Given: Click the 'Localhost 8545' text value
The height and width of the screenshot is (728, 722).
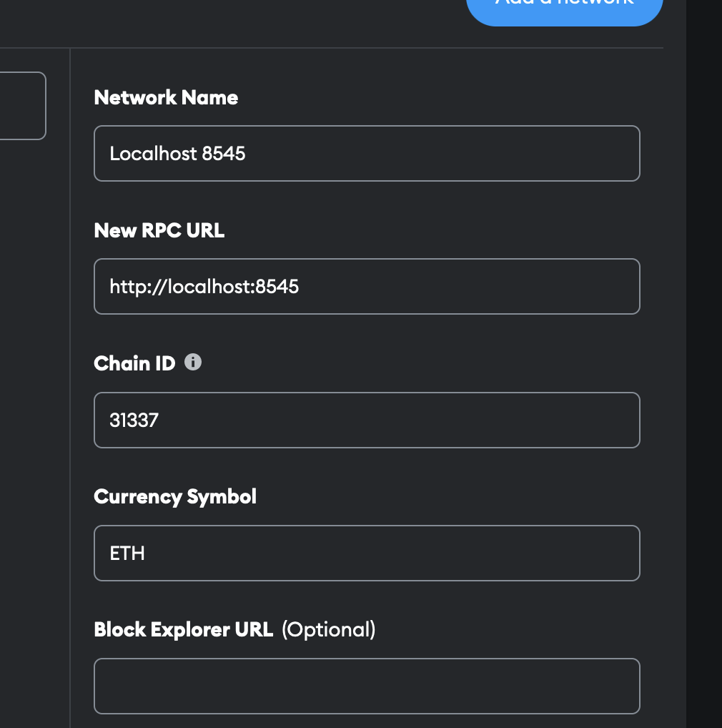Looking at the screenshot, I should [177, 154].
